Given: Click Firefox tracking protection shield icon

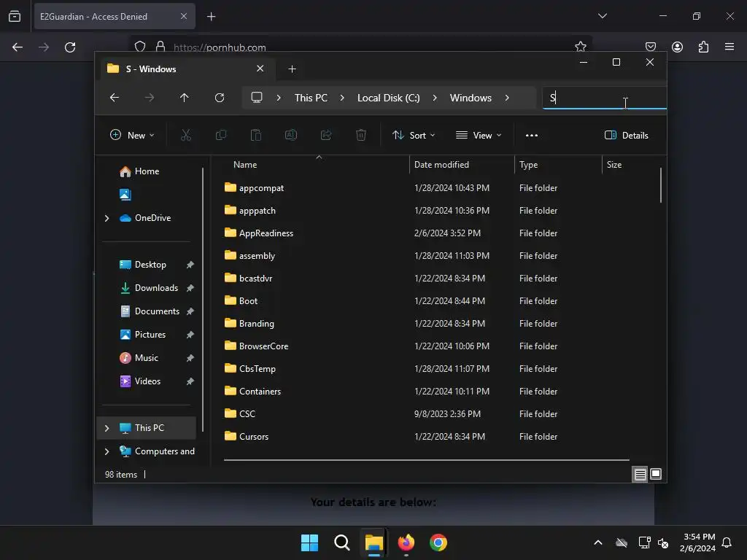Looking at the screenshot, I should coord(140,47).
